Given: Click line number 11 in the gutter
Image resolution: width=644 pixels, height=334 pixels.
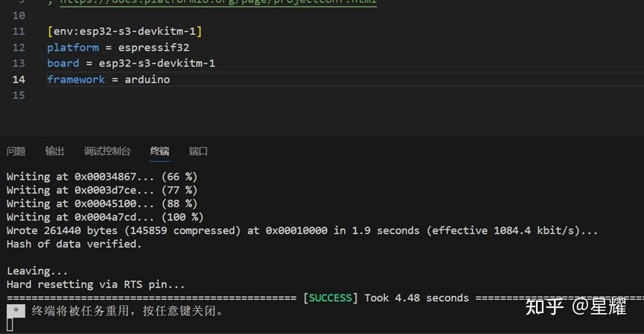Looking at the screenshot, I should (x=19, y=31).
